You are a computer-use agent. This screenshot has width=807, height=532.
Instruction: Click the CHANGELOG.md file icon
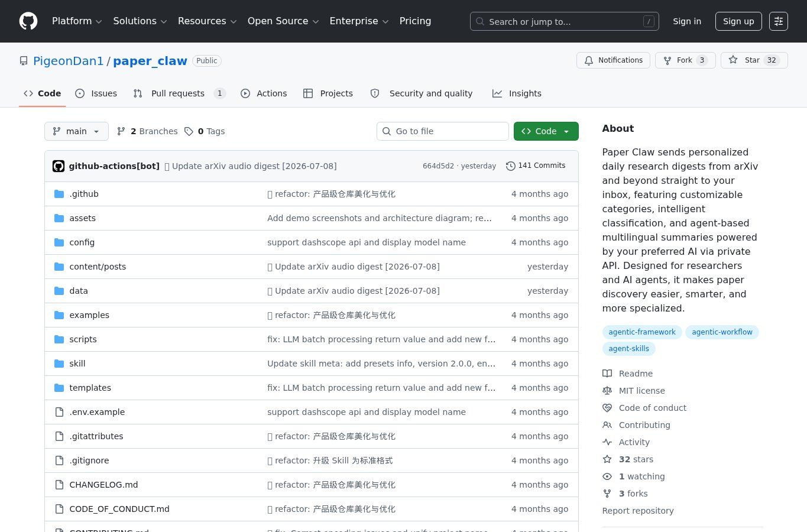(59, 485)
